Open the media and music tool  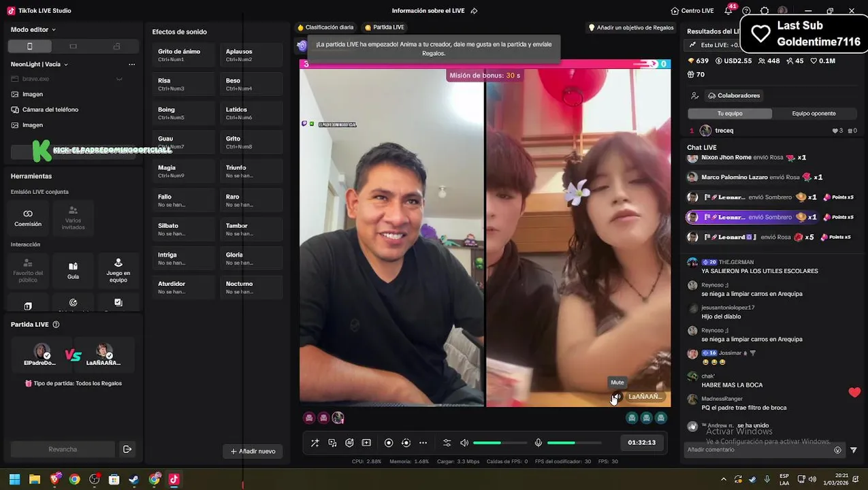(x=332, y=442)
